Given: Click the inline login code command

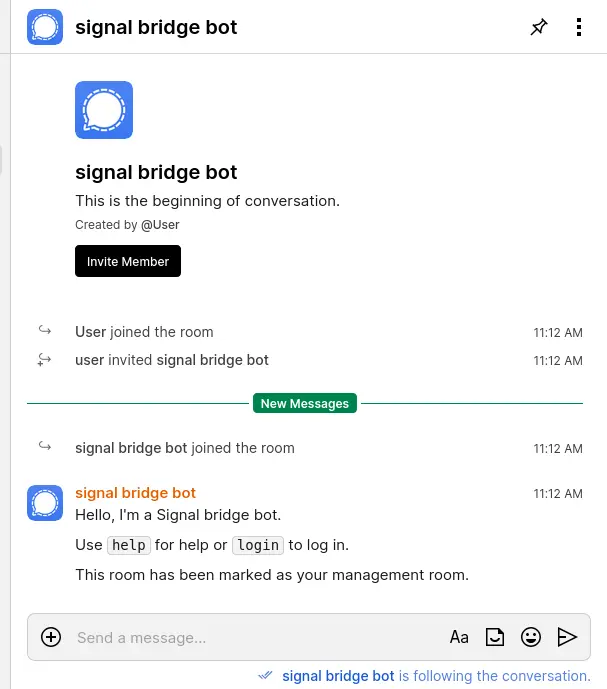Looking at the screenshot, I should [x=258, y=545].
